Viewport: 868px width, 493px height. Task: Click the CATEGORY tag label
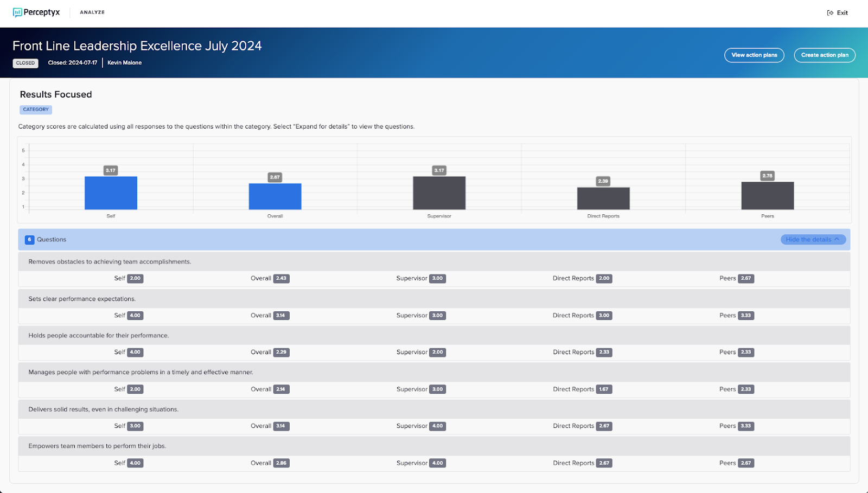pos(36,110)
